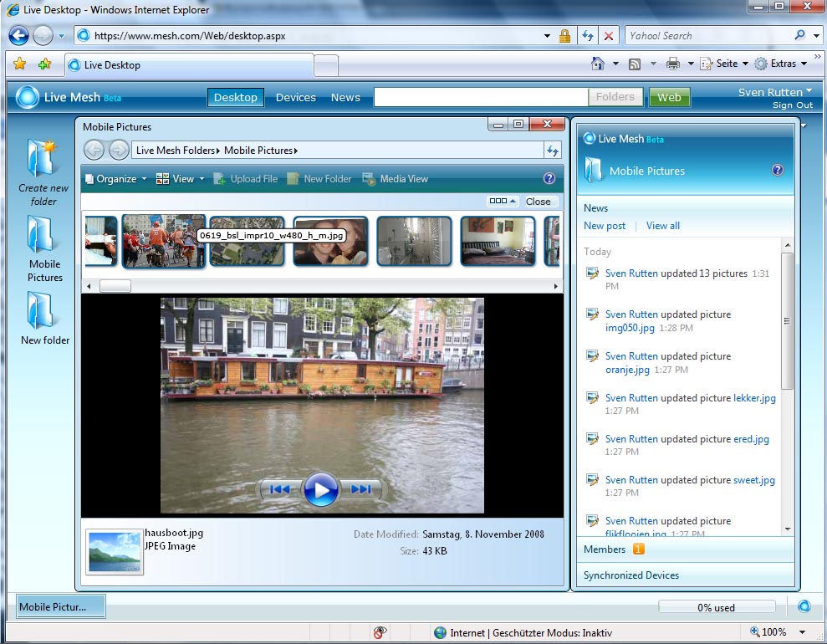Click the Previous picture button

[279, 489]
